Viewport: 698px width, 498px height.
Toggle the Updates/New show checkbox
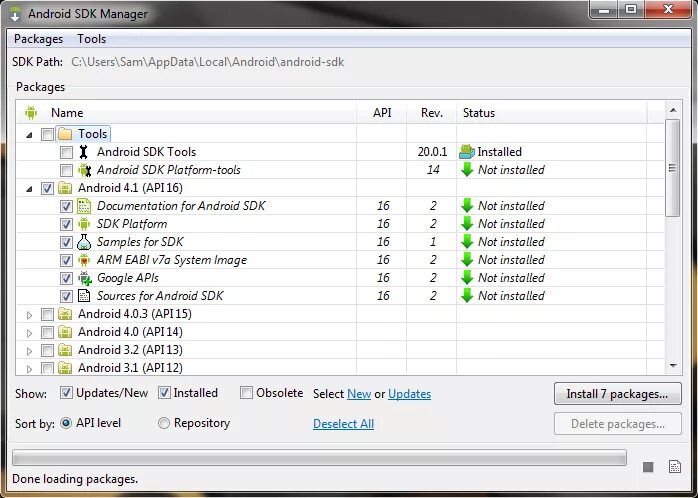(x=66, y=393)
